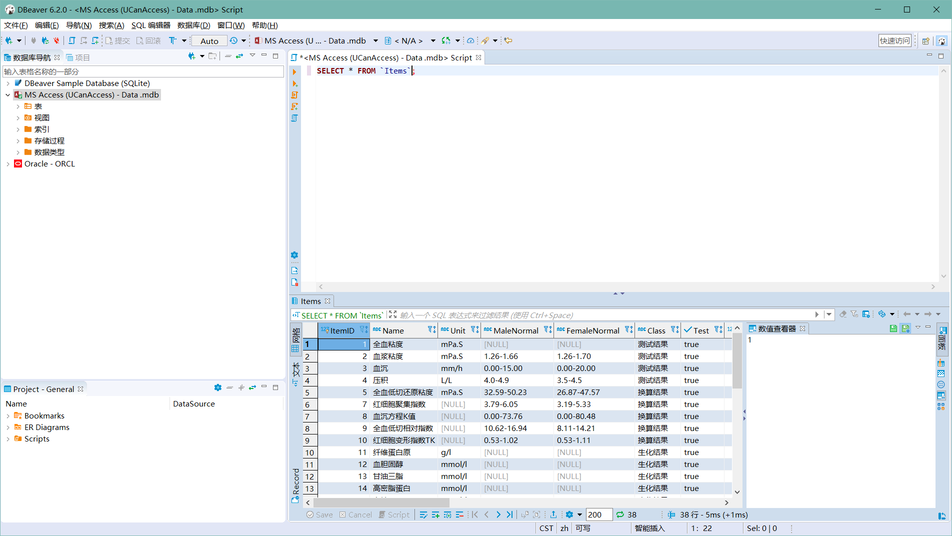Click configure gear icon in Project panel
Image resolution: width=952 pixels, height=536 pixels.
[x=218, y=388]
